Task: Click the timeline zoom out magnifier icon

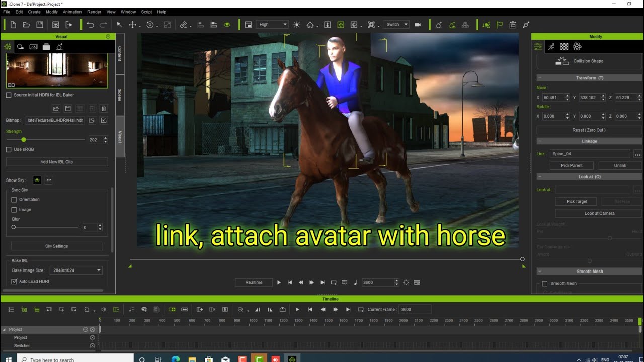Action: (240, 309)
